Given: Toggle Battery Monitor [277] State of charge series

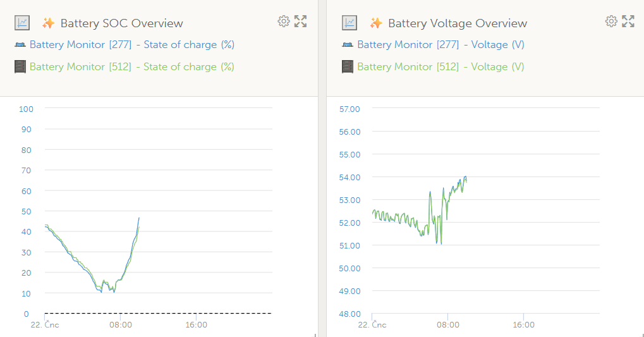Looking at the screenshot, I should 132,45.
